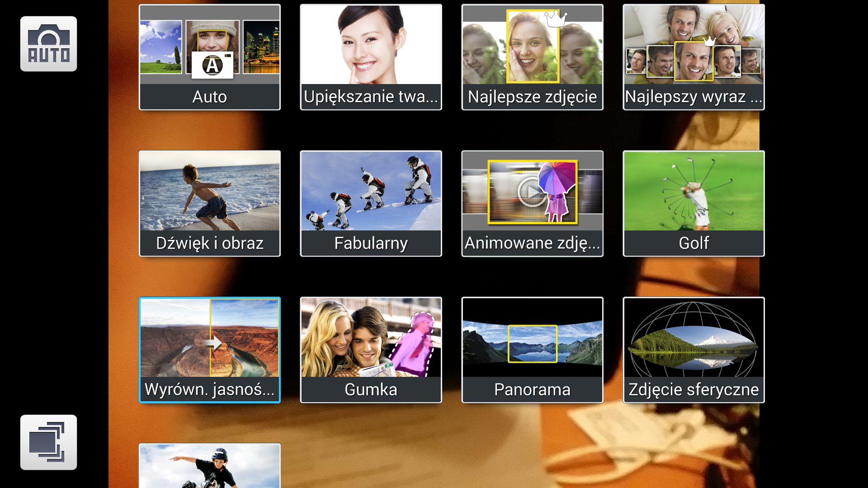Screen dimensions: 868x488
Task: Select highlighted Wyrówn. jasności mode
Action: [209, 343]
